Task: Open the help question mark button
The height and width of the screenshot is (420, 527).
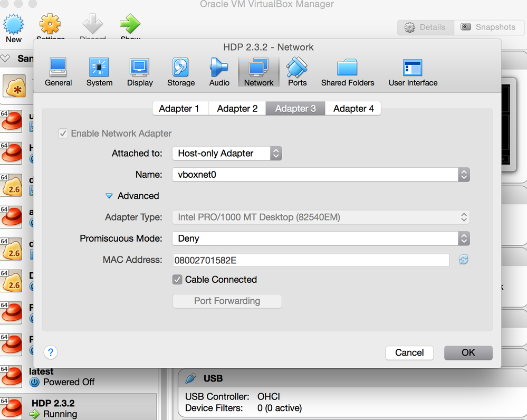Action: 51,352
